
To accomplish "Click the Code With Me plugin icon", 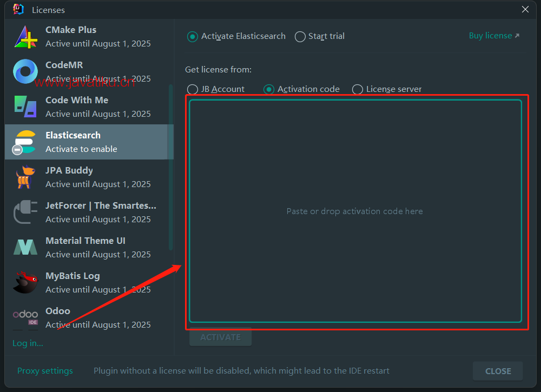I will point(25,107).
